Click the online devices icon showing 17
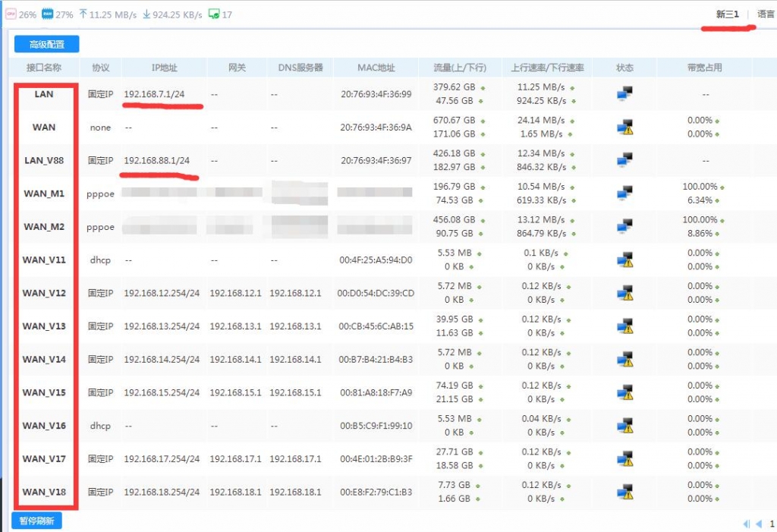 pyautogui.click(x=215, y=14)
